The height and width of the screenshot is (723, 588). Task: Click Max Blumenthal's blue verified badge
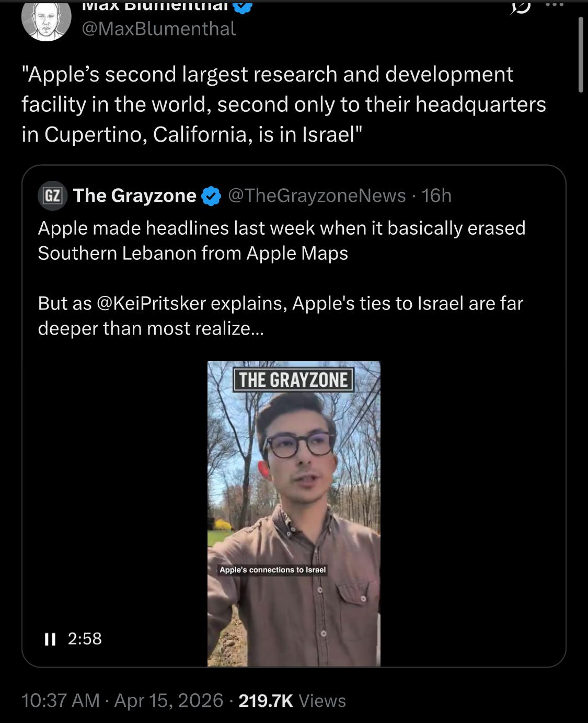click(x=243, y=6)
